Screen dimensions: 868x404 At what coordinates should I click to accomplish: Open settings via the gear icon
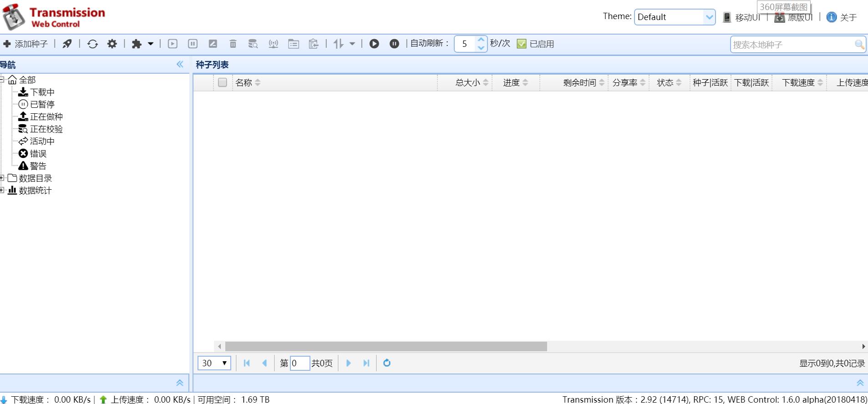click(112, 44)
